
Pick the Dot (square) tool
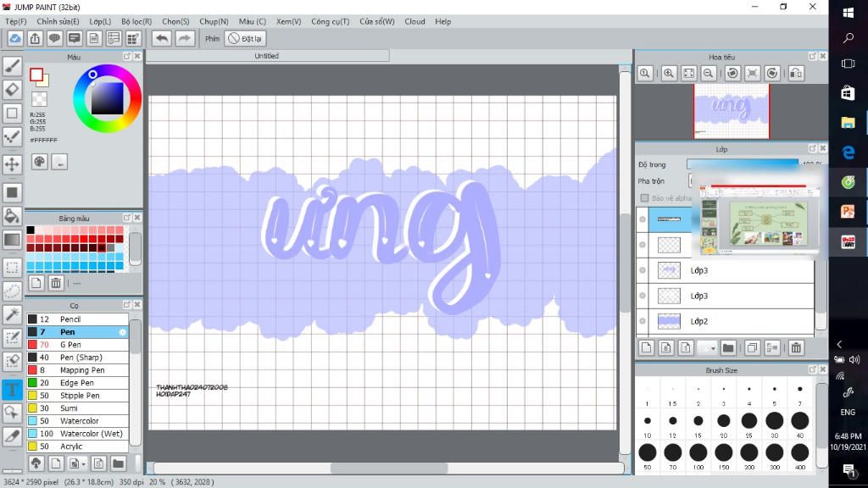coord(12,114)
